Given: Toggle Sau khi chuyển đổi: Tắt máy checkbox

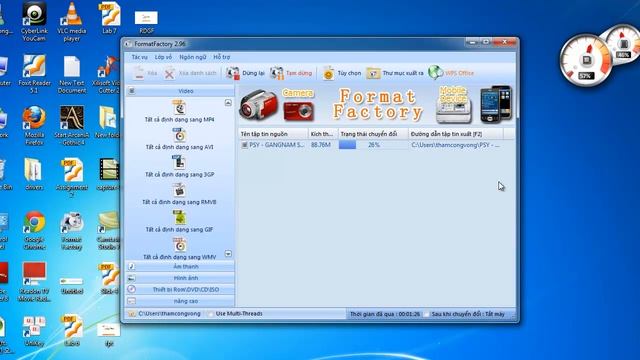Looking at the screenshot, I should coord(427,314).
